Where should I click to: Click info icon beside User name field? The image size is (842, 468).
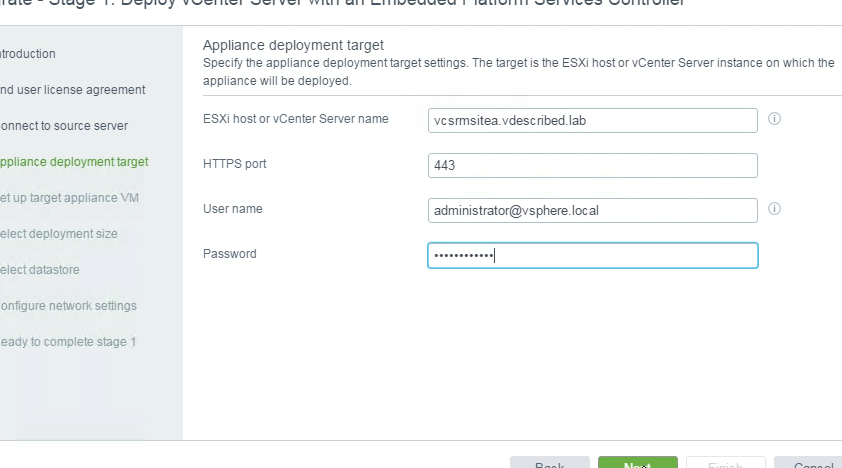coord(774,209)
